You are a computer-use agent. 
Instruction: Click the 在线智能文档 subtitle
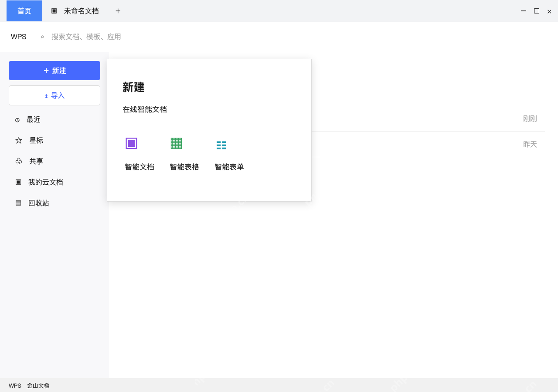pyautogui.click(x=145, y=109)
